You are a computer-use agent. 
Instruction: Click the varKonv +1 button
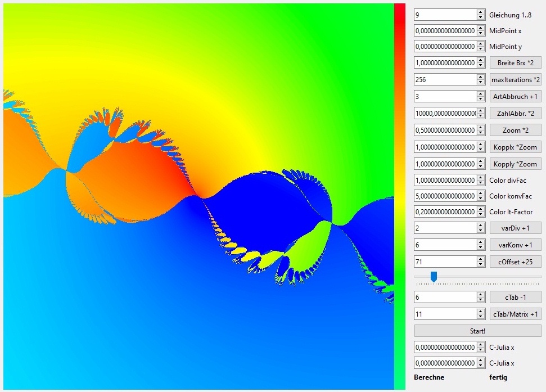(x=516, y=245)
